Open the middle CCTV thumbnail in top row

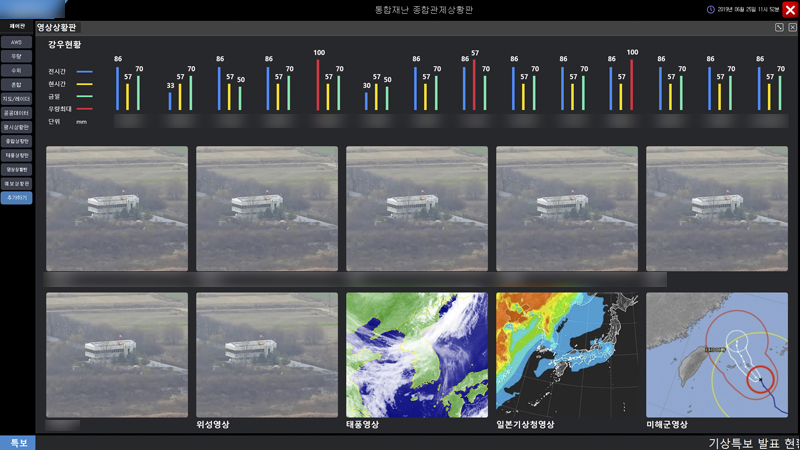(x=417, y=209)
